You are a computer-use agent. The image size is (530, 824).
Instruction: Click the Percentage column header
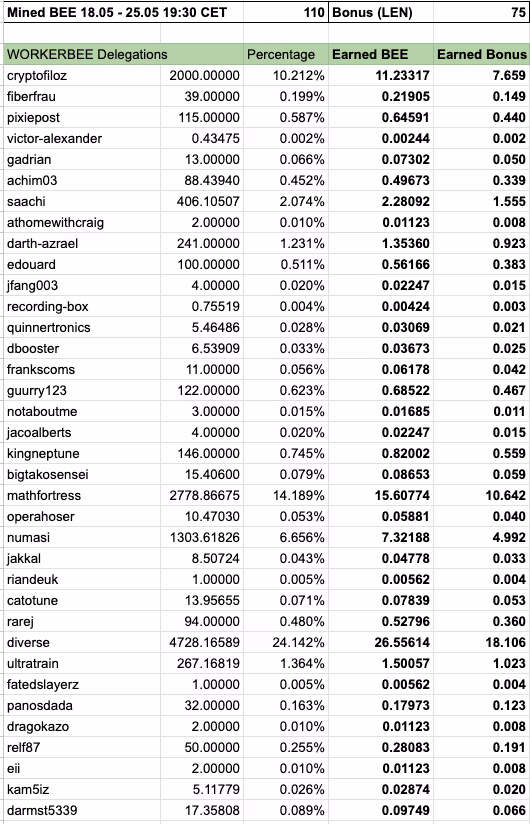pos(286,55)
